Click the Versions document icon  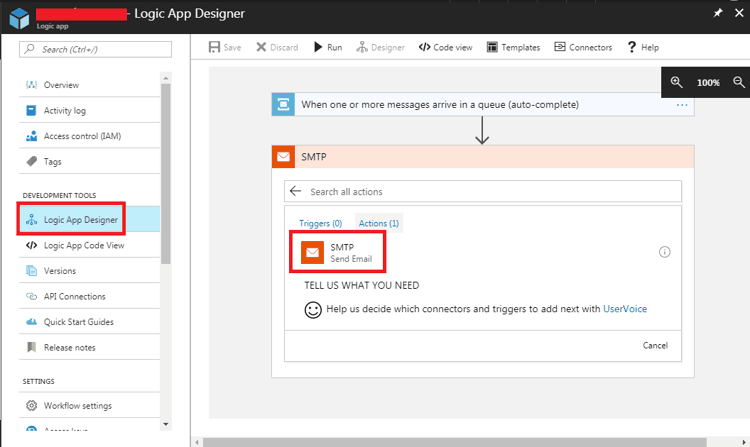click(32, 271)
